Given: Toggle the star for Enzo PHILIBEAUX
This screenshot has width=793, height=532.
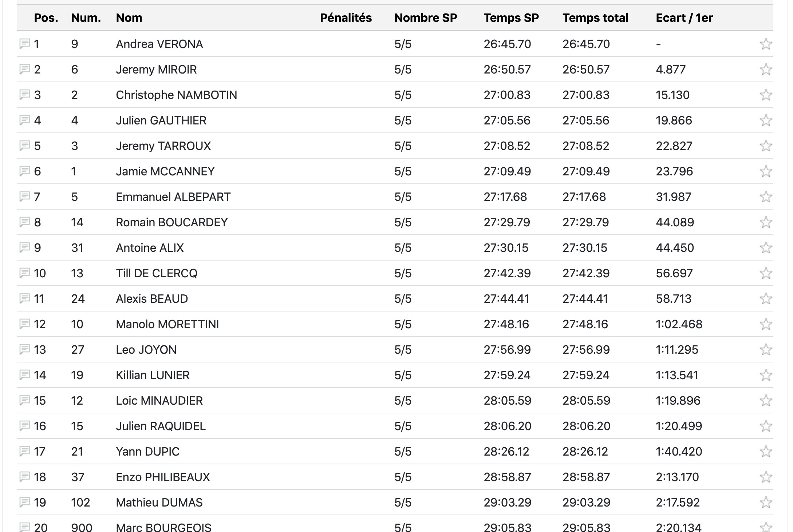Looking at the screenshot, I should tap(766, 477).
